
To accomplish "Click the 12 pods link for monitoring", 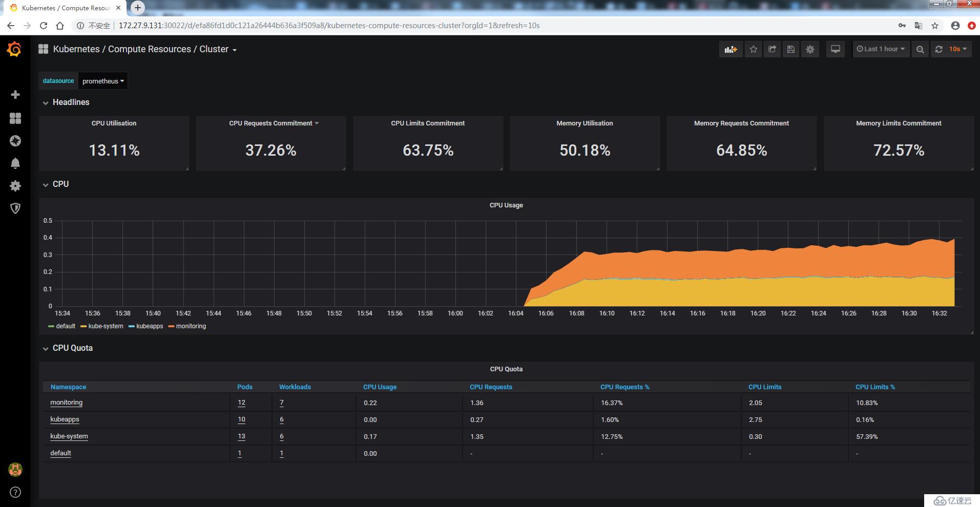I will pos(241,403).
